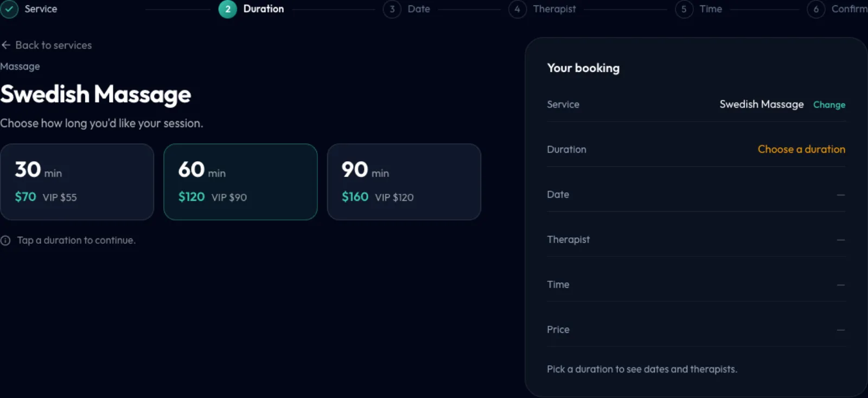Click the Date row label in summary
The image size is (868, 398).
[x=558, y=194]
